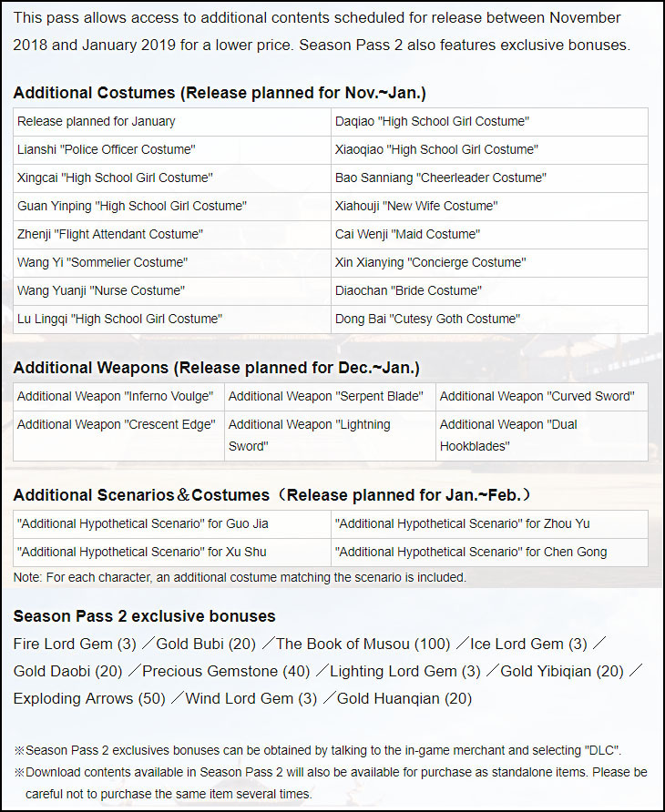Choose Diaochan "Bride Costume" table cell
The height and width of the screenshot is (812, 665).
point(408,290)
